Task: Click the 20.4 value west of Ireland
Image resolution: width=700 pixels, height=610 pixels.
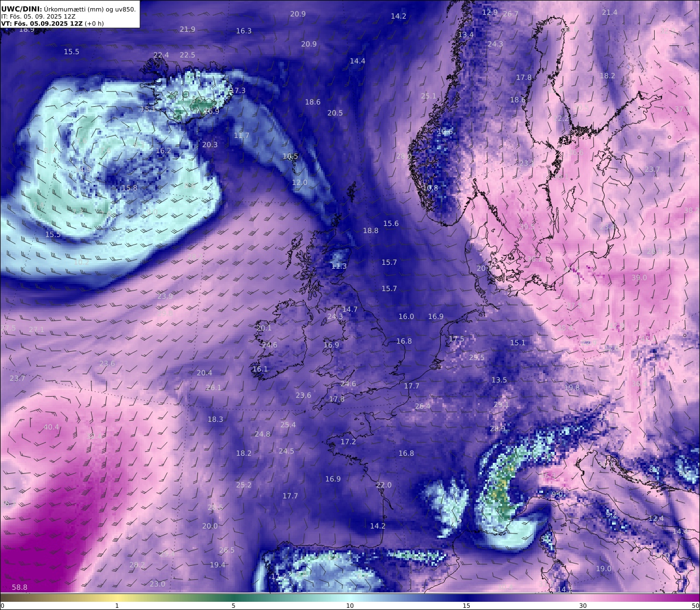Action: (205, 373)
